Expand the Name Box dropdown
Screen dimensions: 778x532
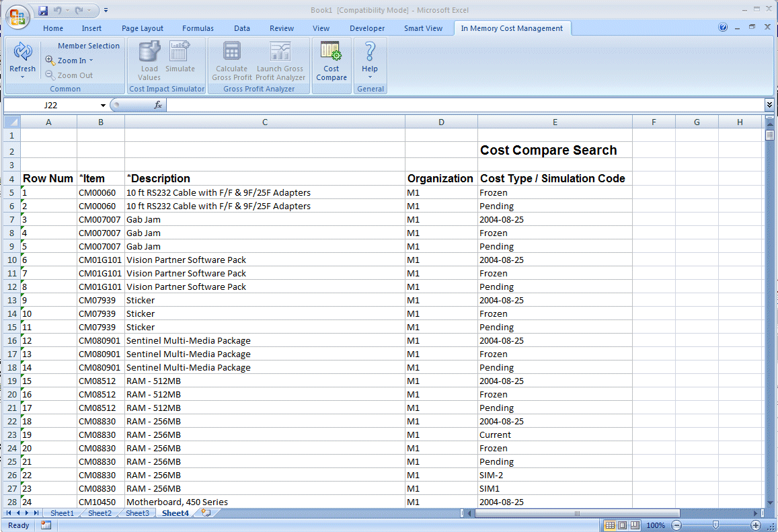pyautogui.click(x=103, y=106)
